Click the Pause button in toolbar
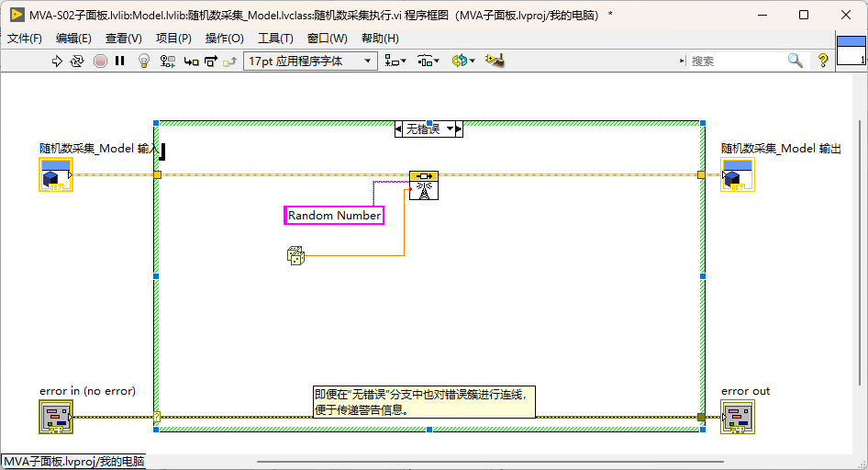Screen dimensions: 868x470 click(x=119, y=61)
